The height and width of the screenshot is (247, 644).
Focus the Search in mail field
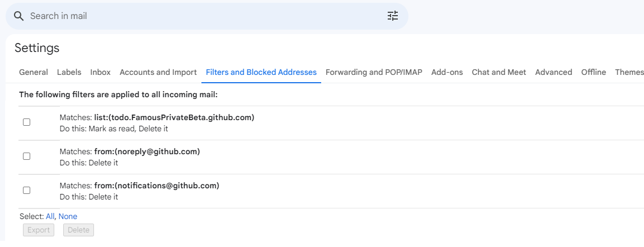(x=206, y=16)
